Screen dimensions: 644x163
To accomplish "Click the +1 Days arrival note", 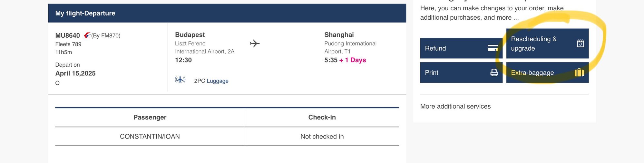I will pos(352,60).
